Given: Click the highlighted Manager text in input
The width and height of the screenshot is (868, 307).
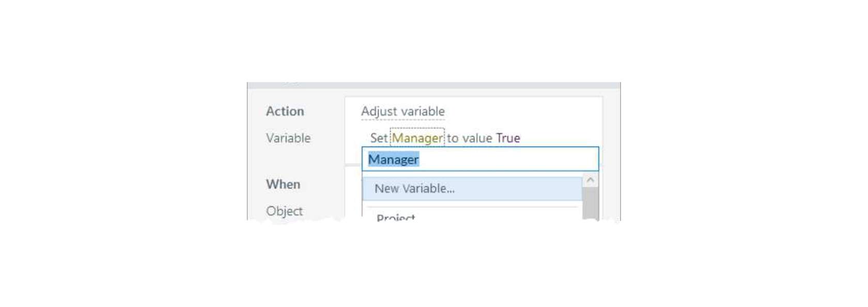Looking at the screenshot, I should pos(393,159).
